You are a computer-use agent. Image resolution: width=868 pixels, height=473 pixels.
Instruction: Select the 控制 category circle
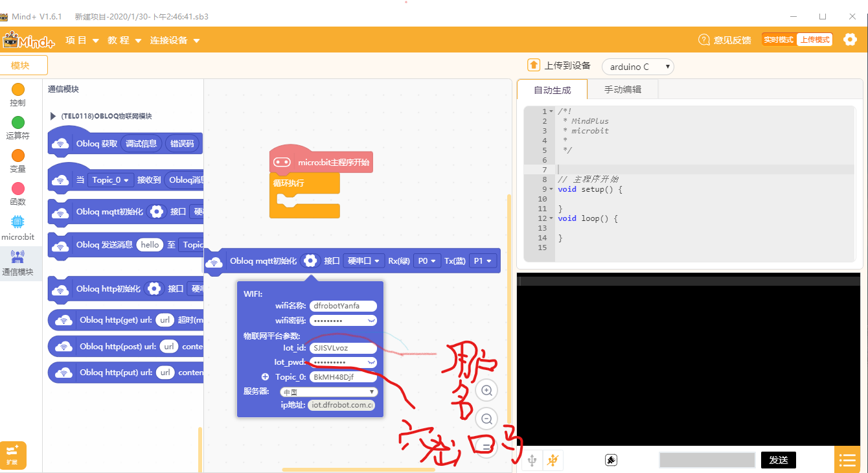coord(18,89)
